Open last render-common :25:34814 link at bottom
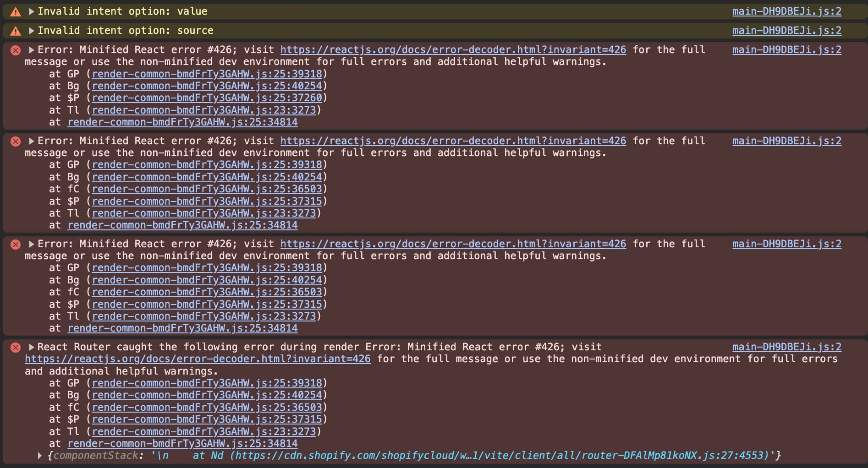The height and width of the screenshot is (468, 868). click(182, 444)
